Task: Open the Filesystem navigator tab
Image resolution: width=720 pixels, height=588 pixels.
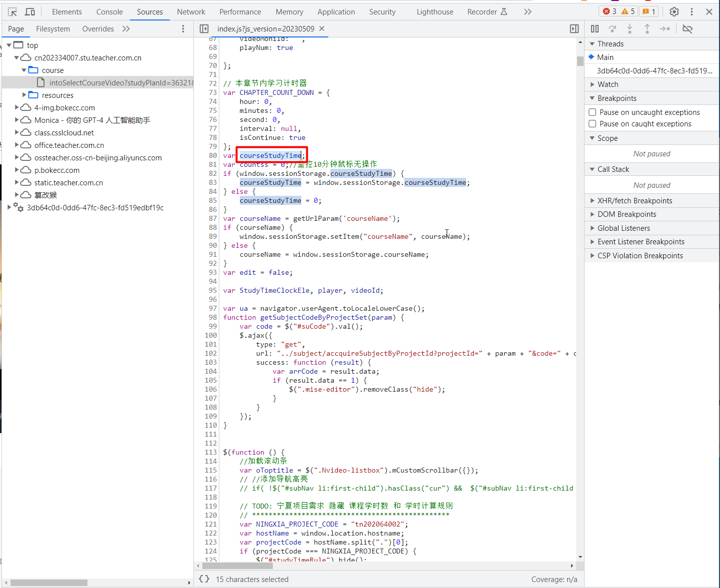Action: pyautogui.click(x=53, y=29)
